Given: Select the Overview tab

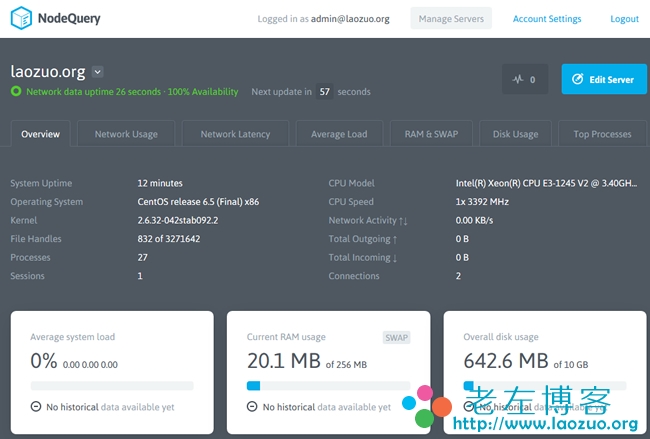Looking at the screenshot, I should click(x=41, y=134).
